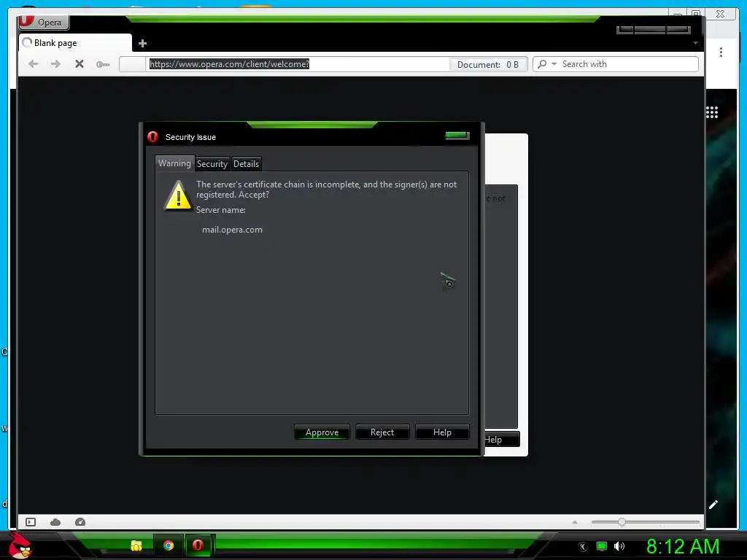The height and width of the screenshot is (560, 747).
Task: Go back with the back arrow
Action: 33,64
